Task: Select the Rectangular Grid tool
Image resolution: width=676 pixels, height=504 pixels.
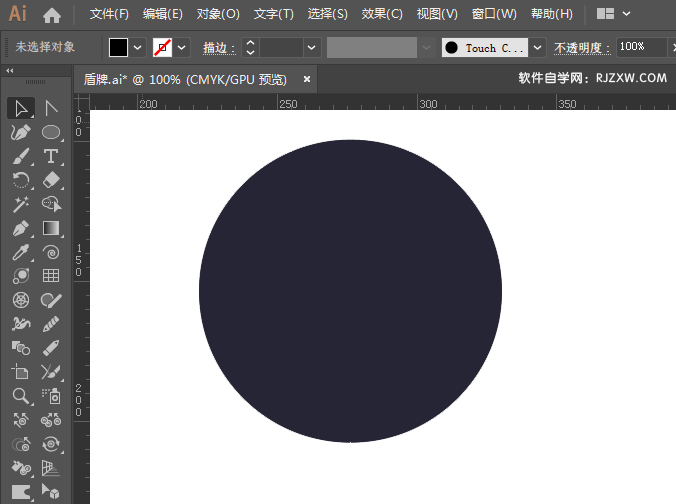Action: pos(51,275)
